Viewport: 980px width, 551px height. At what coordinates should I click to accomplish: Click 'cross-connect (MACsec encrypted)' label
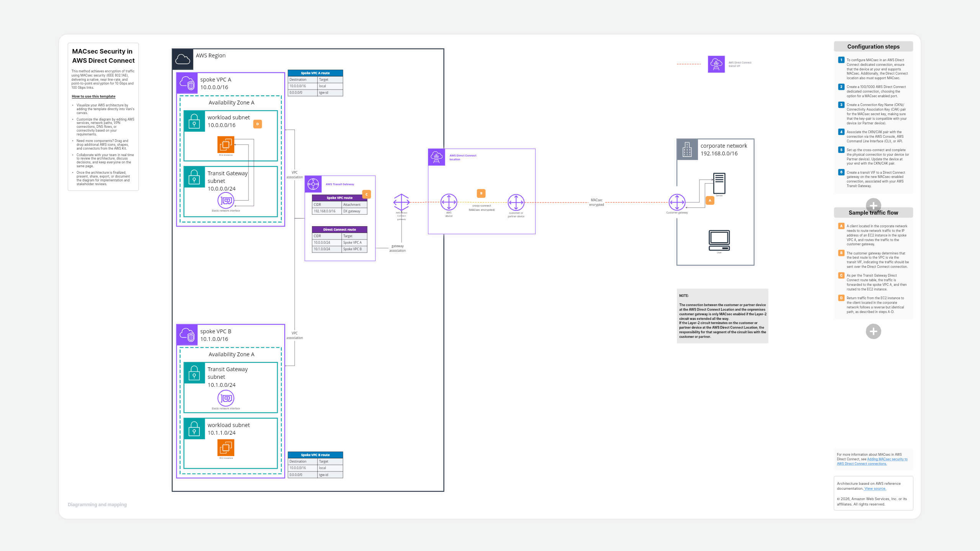(x=482, y=208)
